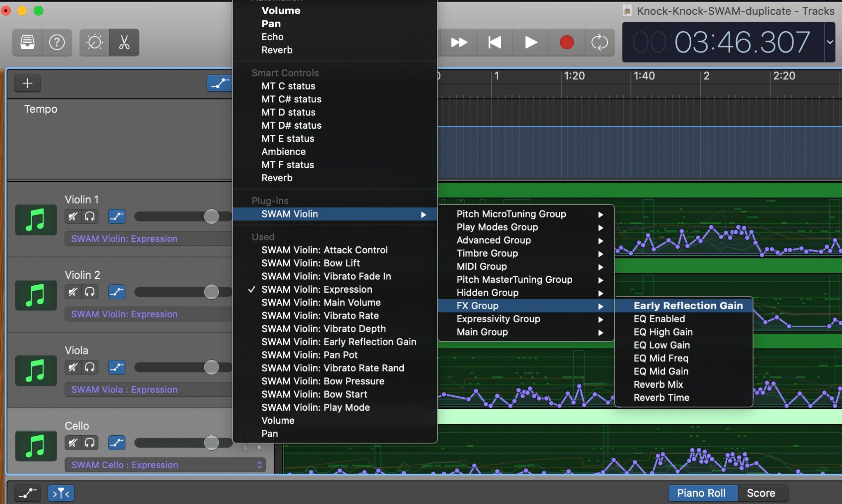842x504 pixels.
Task: Open the Library panel icon
Action: (28, 42)
